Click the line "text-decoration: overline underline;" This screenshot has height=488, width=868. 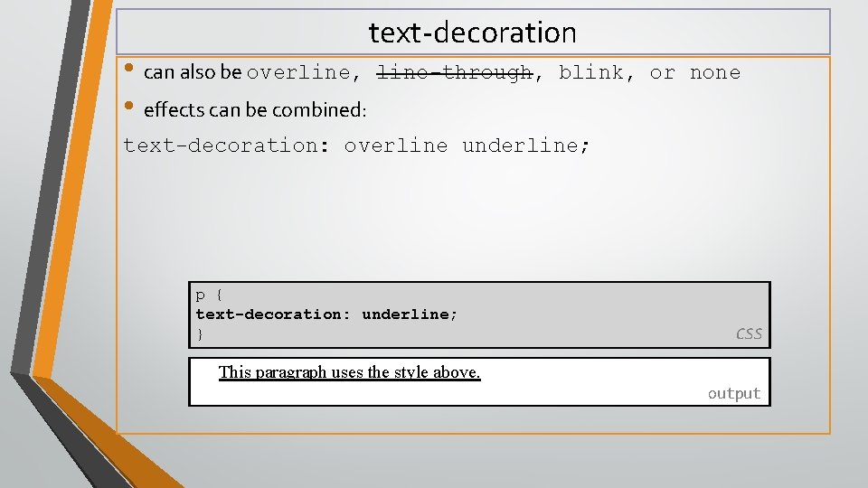coord(356,145)
